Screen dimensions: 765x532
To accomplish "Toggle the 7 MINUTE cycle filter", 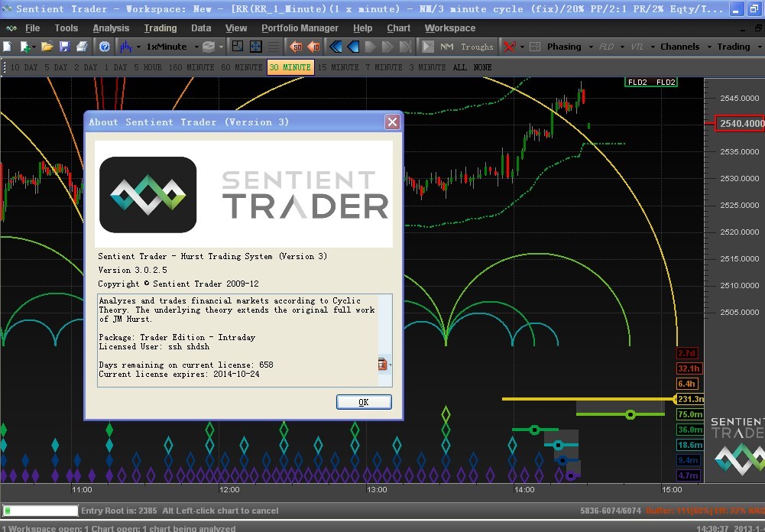I will pos(384,67).
